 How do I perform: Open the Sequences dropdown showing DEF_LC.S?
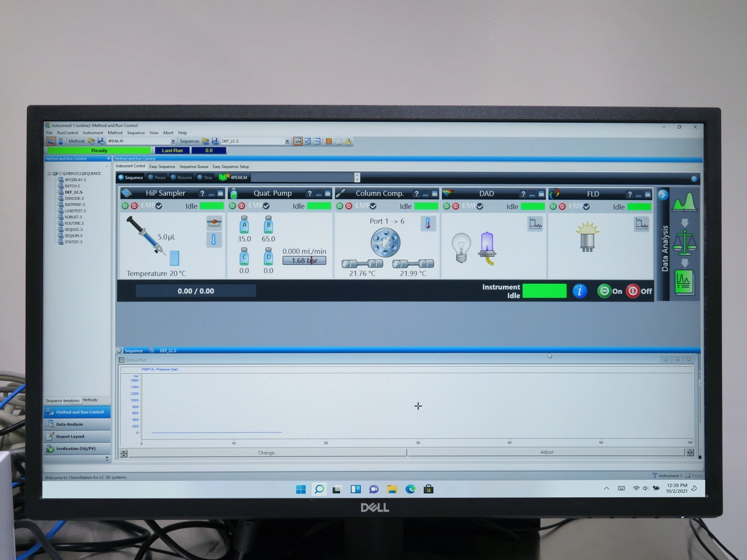tap(287, 141)
